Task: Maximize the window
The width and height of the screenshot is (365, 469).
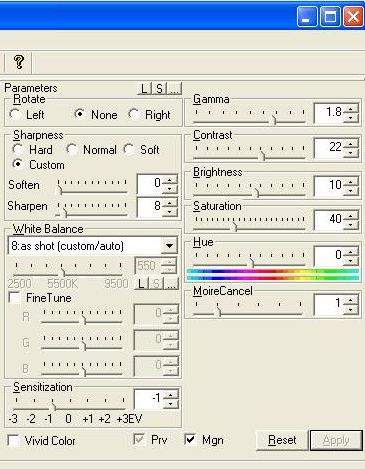Action: [x=330, y=17]
